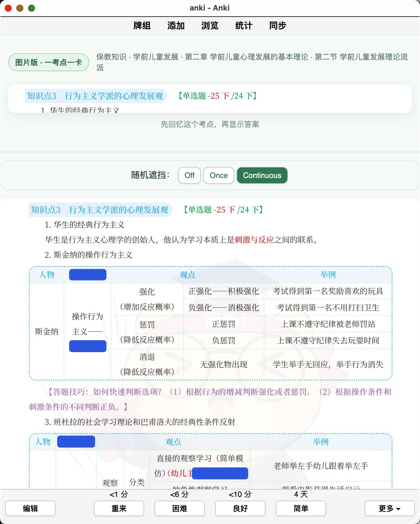Image resolution: width=420 pixels, height=524 pixels.
Task: Click the 编辑 button
Action: 30,509
